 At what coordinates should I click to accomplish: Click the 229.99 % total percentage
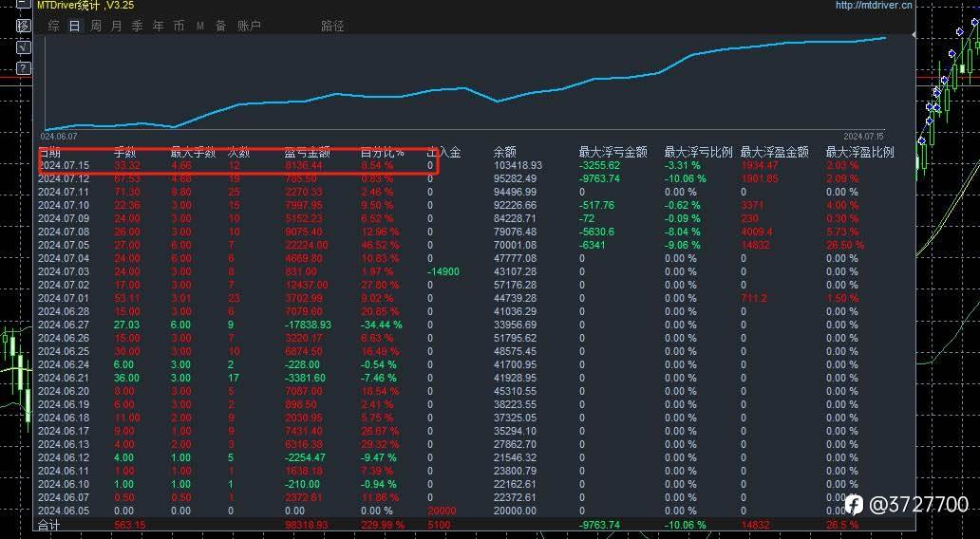[383, 526]
